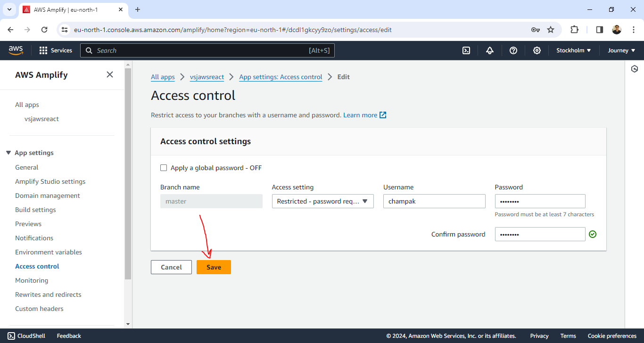Click the browser password key icon
Image resolution: width=644 pixels, height=343 pixels.
tap(535, 30)
